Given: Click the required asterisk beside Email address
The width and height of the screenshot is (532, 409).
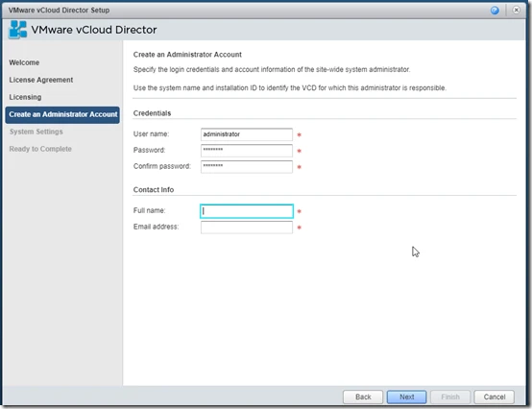Looking at the screenshot, I should click(300, 228).
